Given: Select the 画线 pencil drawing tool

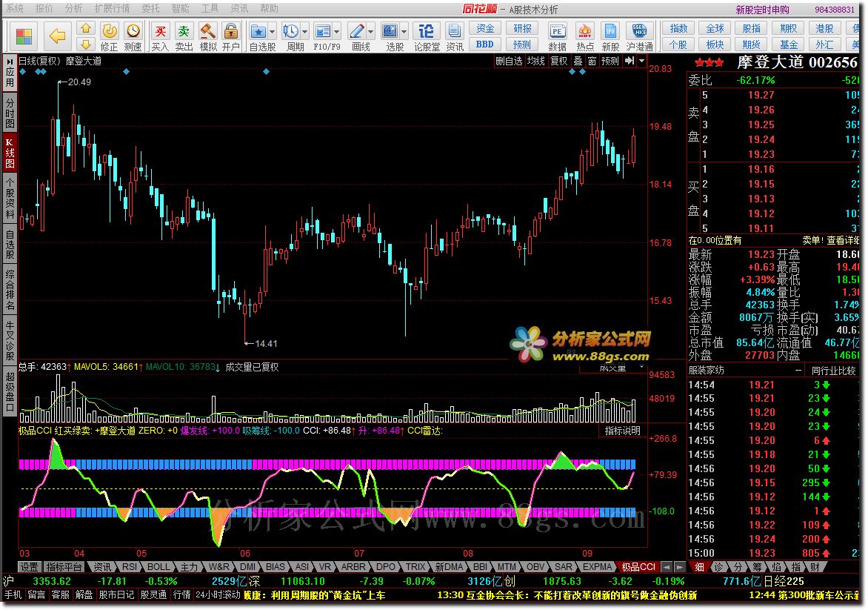Looking at the screenshot, I should click(357, 31).
